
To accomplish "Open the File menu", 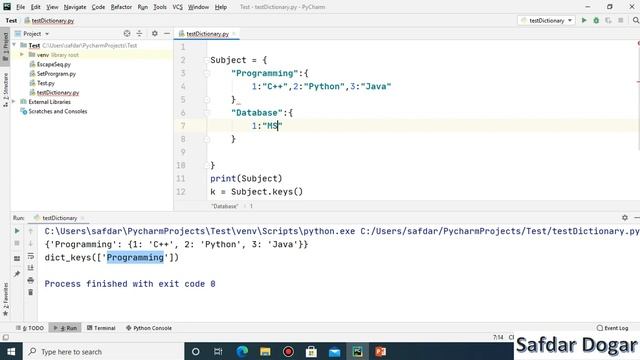I will [x=20, y=7].
